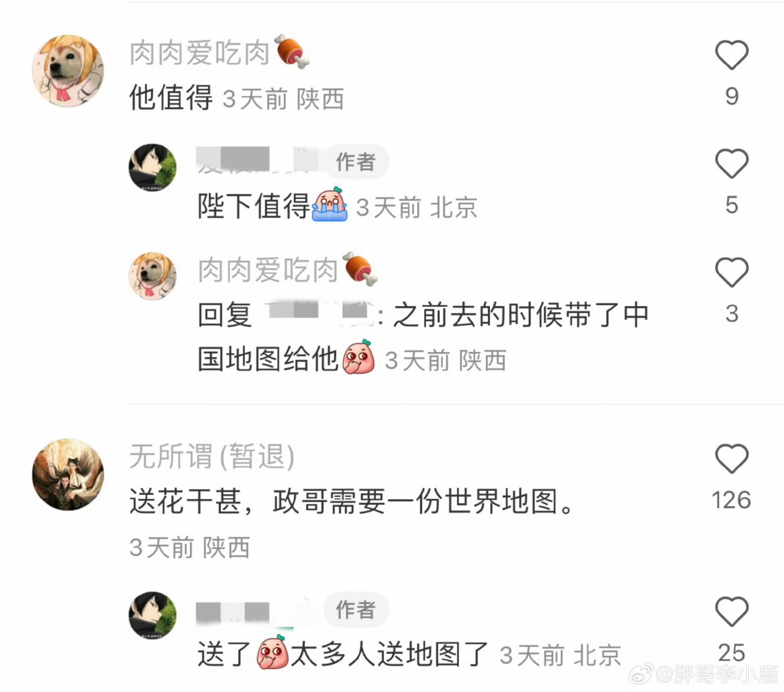Tap the comment text '他值得'

click(171, 97)
